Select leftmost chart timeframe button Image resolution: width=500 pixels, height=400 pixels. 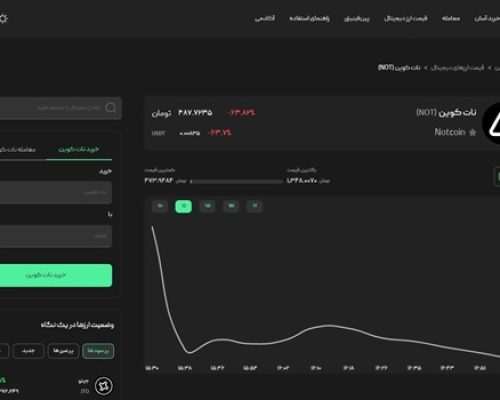pos(160,206)
